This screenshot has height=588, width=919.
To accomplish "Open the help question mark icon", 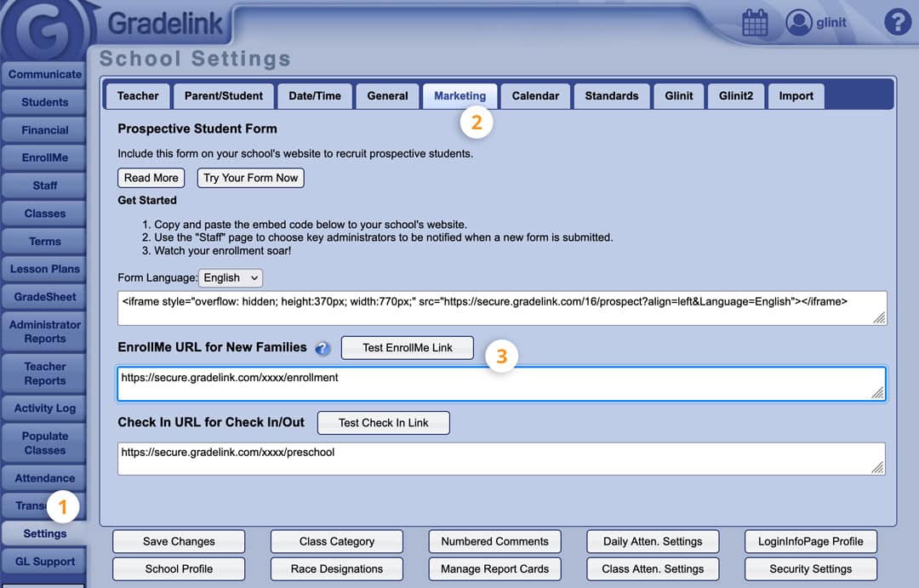I will pyautogui.click(x=898, y=22).
